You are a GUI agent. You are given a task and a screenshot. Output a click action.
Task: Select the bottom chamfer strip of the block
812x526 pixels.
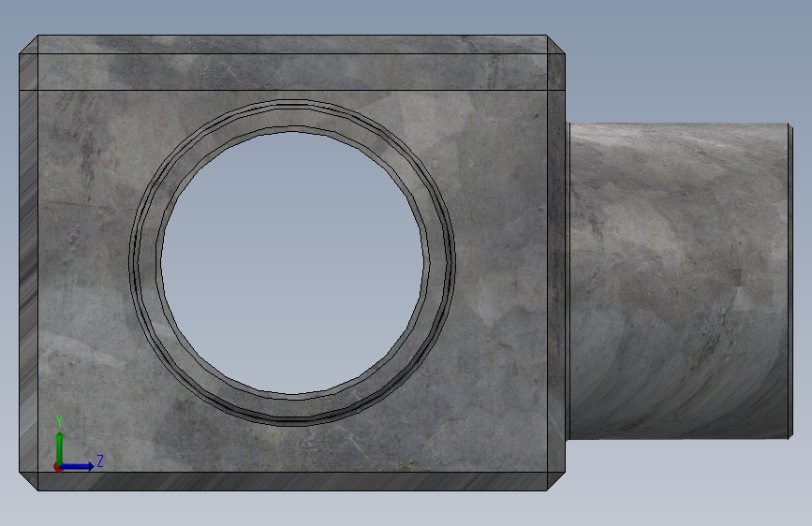(x=292, y=481)
